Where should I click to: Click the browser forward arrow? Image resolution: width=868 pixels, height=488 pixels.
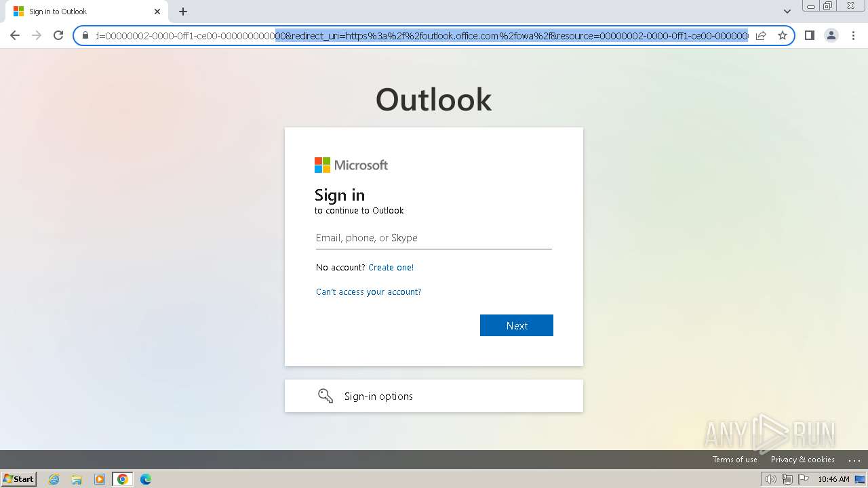pos(37,35)
